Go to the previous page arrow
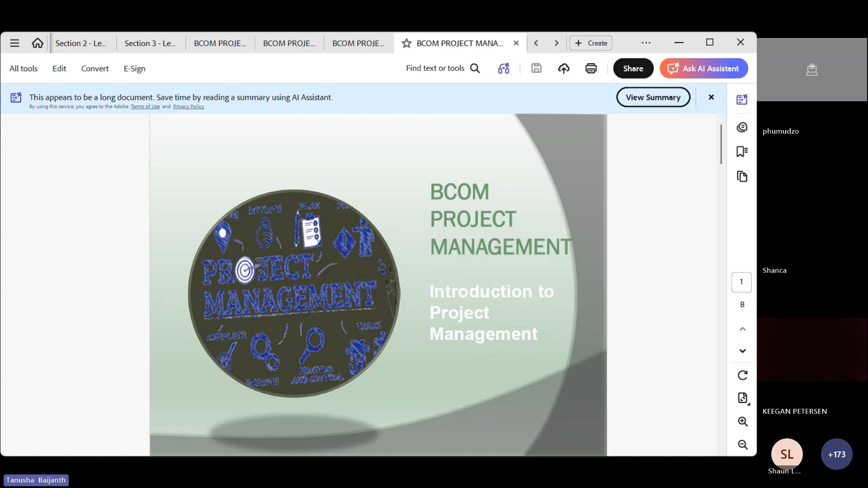Image resolution: width=868 pixels, height=488 pixels. (742, 329)
